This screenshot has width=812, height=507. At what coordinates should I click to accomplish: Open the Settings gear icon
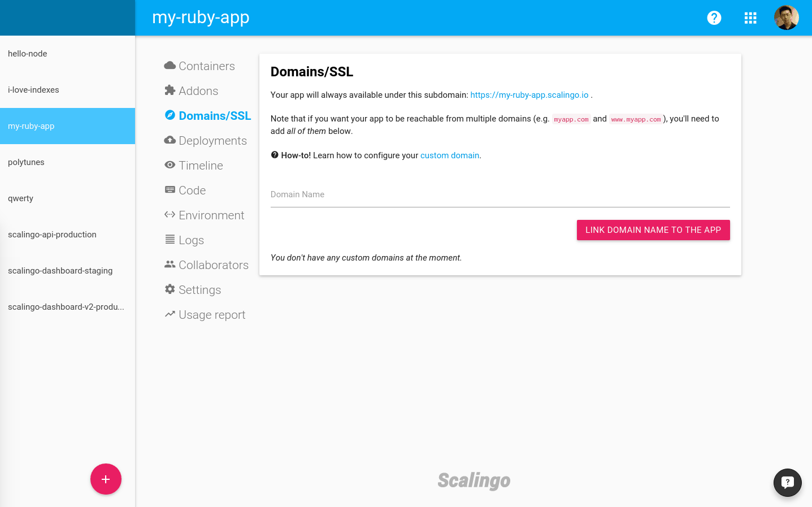[x=170, y=289]
